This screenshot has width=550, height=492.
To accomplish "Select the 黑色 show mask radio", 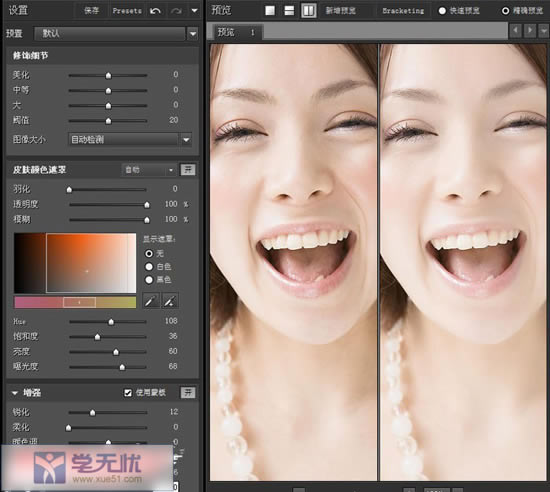I will [149, 279].
